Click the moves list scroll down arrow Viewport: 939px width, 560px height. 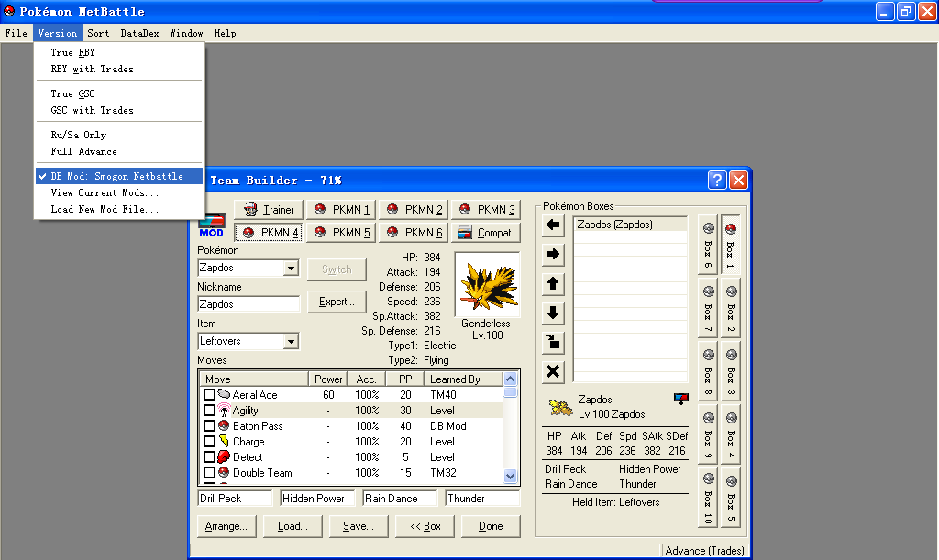tap(510, 477)
